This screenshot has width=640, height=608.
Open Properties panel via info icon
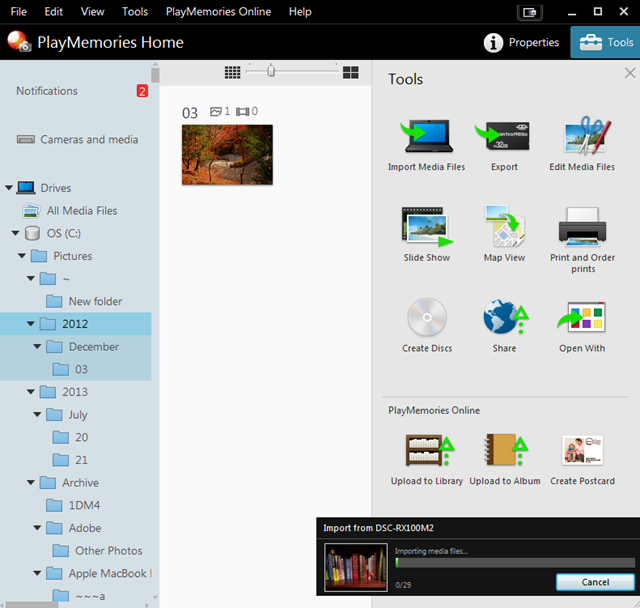pyautogui.click(x=493, y=42)
